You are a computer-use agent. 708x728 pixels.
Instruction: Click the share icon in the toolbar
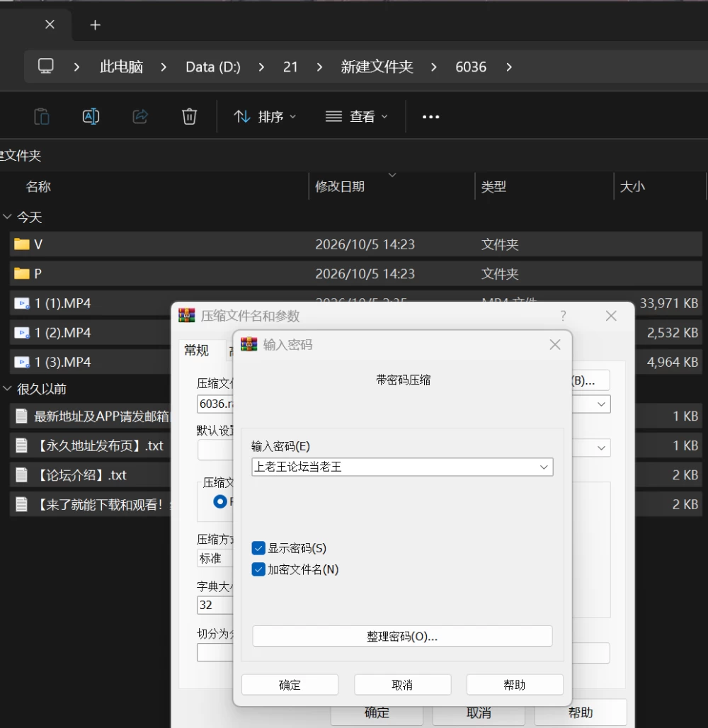pos(139,116)
